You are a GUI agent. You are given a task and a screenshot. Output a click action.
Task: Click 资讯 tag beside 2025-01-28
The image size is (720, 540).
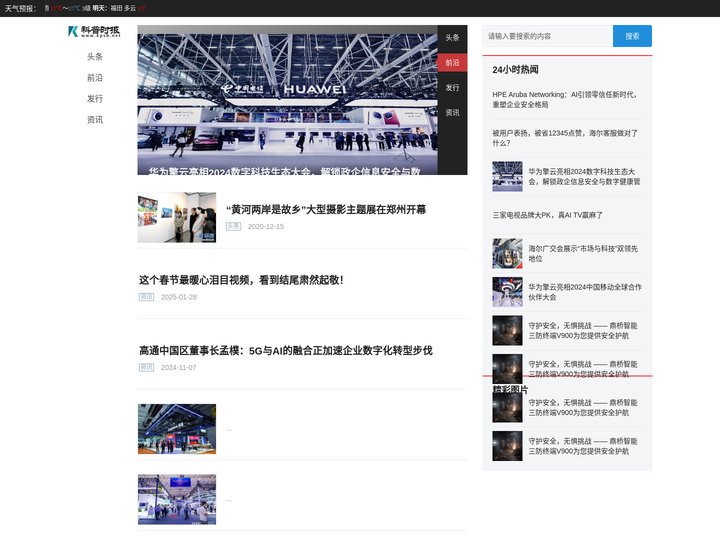(146, 297)
